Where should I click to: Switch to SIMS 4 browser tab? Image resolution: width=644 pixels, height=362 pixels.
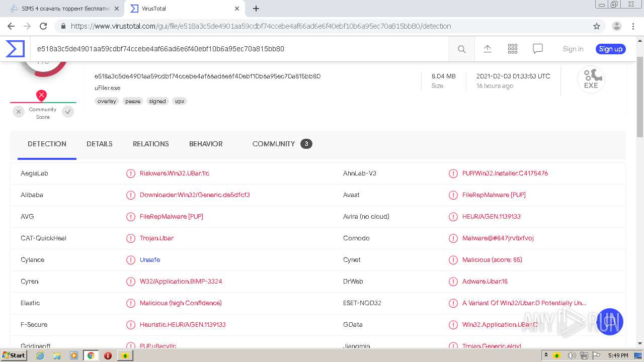[62, 9]
